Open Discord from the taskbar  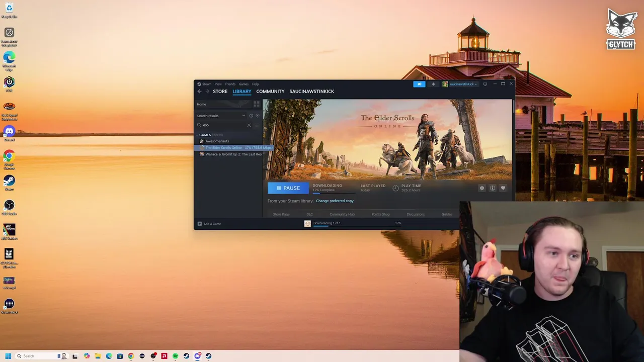tap(197, 356)
